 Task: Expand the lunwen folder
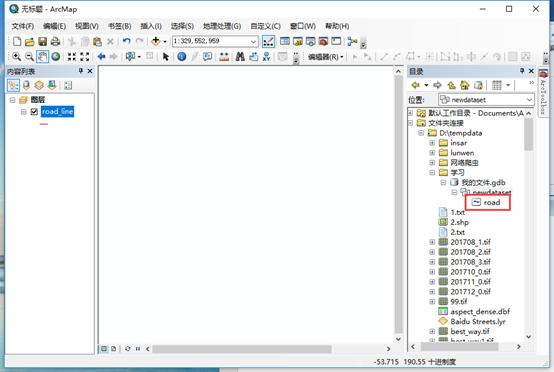432,153
